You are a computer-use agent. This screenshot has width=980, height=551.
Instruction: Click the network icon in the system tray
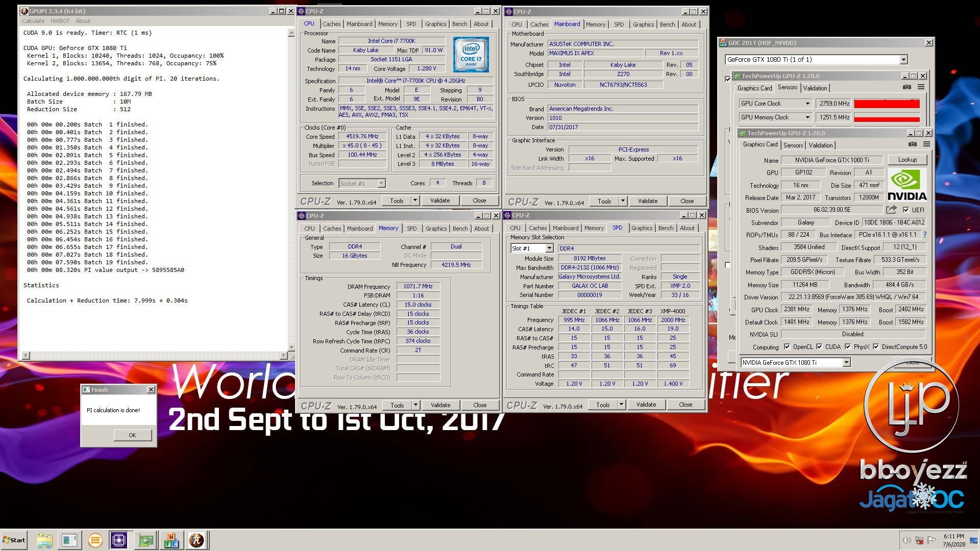919,540
